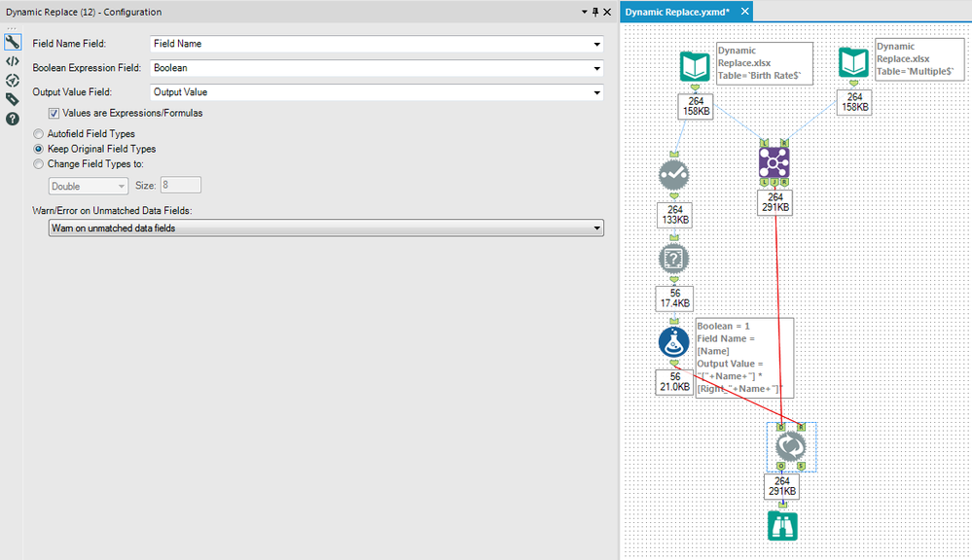Select the Field Info tool
972x560 pixels.
tap(674, 259)
